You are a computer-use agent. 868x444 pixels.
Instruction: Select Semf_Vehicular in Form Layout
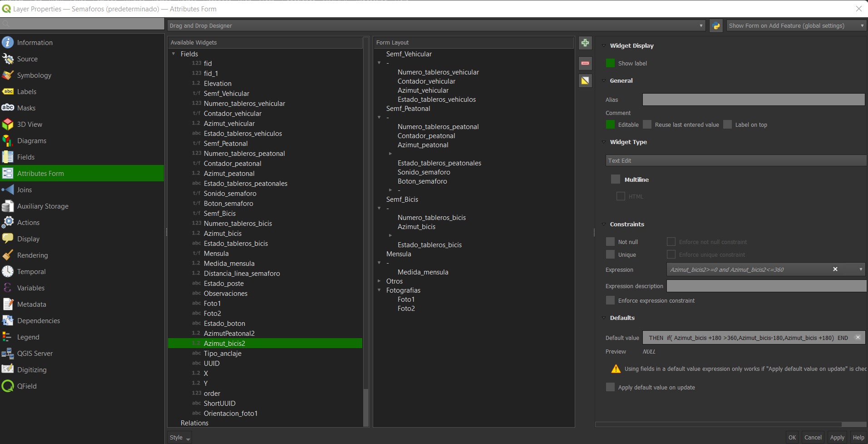point(409,54)
